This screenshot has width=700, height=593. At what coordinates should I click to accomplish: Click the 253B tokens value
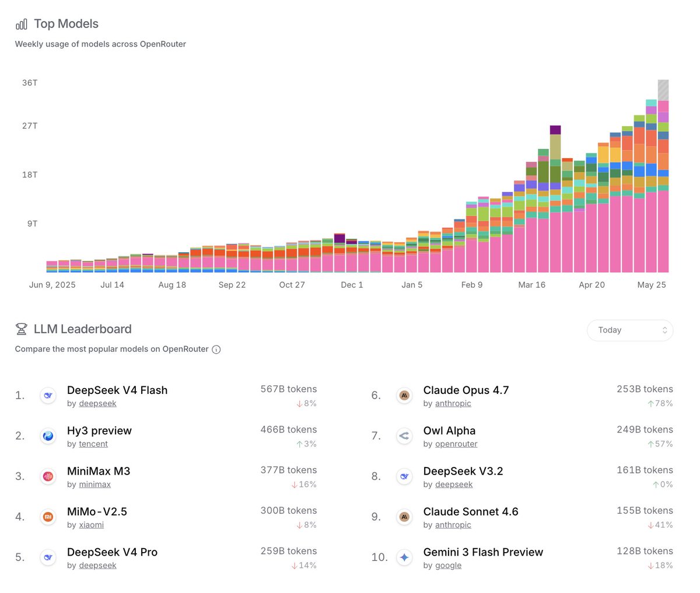coord(645,389)
